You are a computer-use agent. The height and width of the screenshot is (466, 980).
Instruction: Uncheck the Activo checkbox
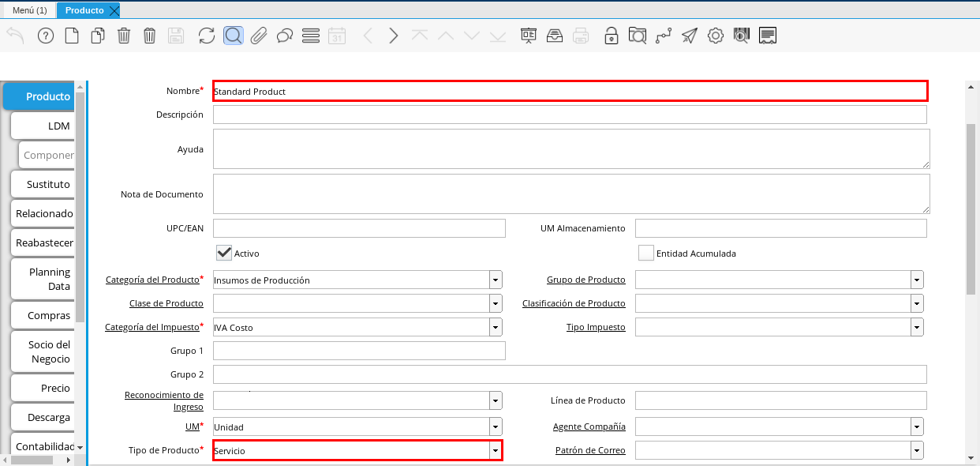(x=224, y=253)
